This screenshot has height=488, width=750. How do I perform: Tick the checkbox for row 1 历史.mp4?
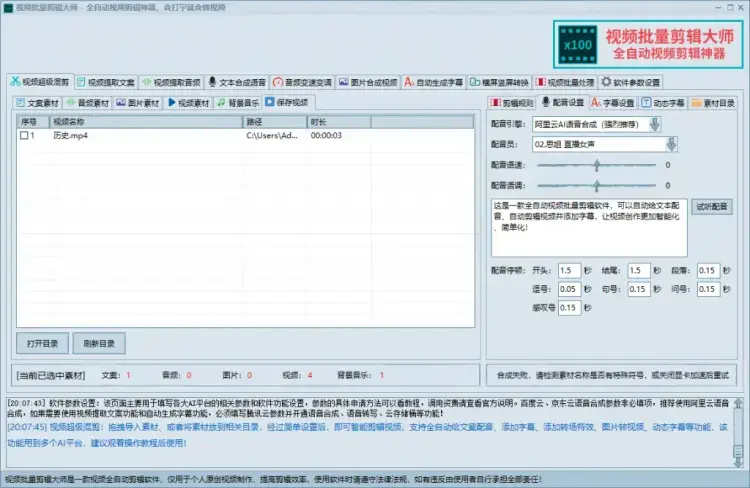point(24,135)
